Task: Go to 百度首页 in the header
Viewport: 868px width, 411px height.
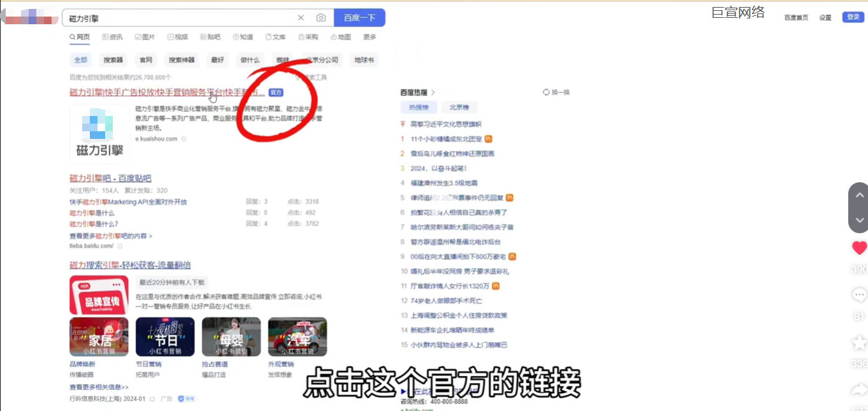Action: tap(796, 18)
